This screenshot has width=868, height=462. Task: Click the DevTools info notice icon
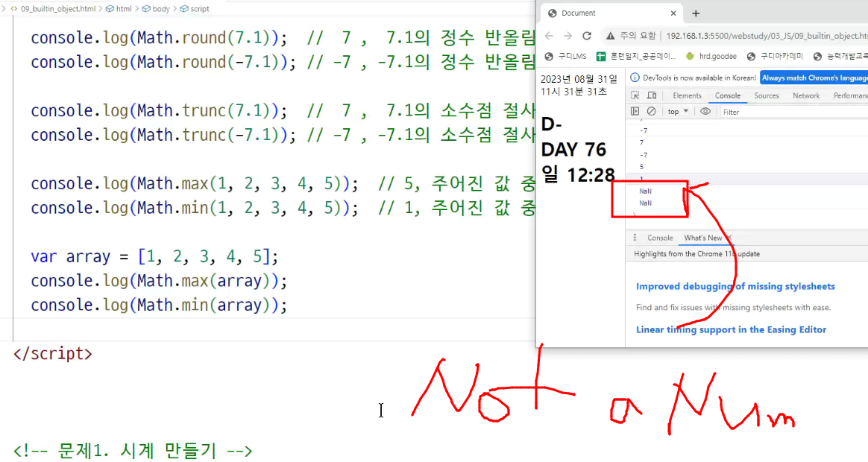coord(635,77)
